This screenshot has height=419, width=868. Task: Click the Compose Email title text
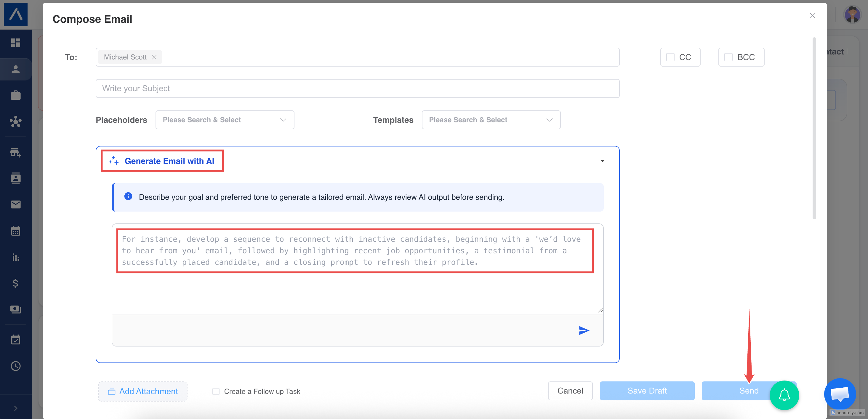coord(92,19)
